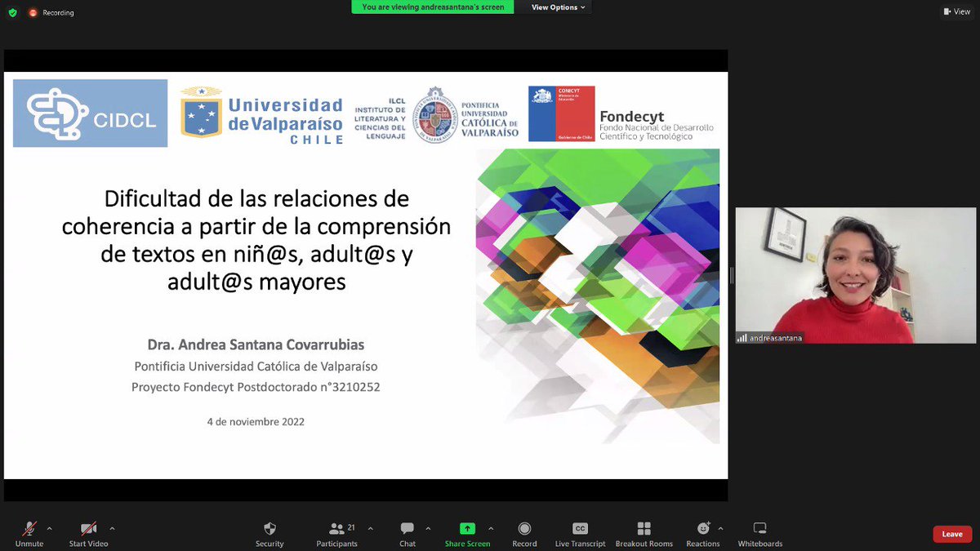Click the Record icon in toolbar
This screenshot has height=551, width=980.
[524, 528]
